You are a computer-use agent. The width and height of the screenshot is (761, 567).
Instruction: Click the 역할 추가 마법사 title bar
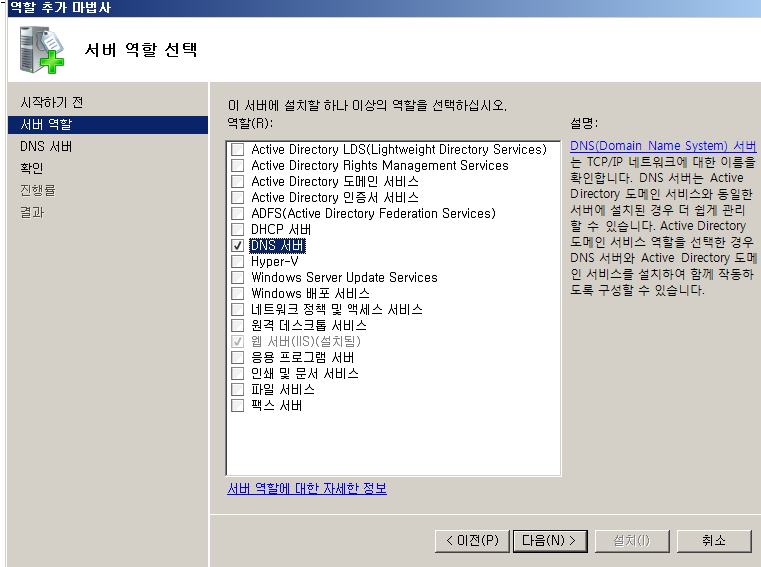pos(383,8)
